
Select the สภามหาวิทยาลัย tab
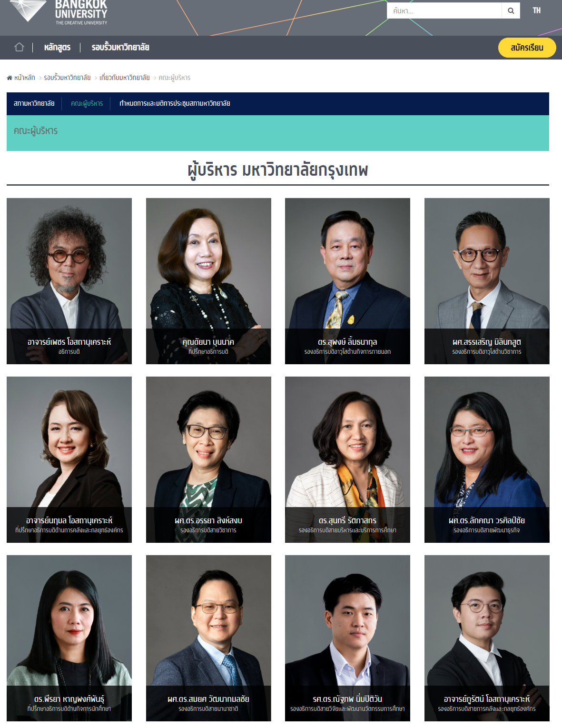click(34, 103)
